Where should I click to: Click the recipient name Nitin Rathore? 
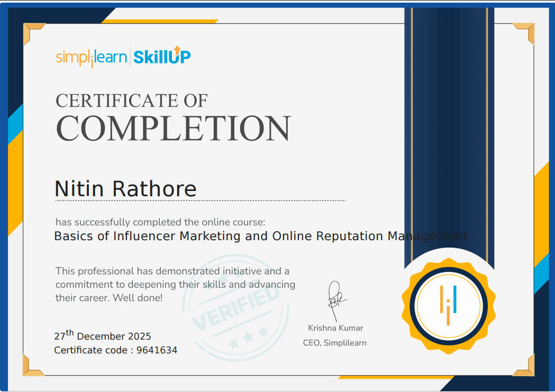point(125,189)
